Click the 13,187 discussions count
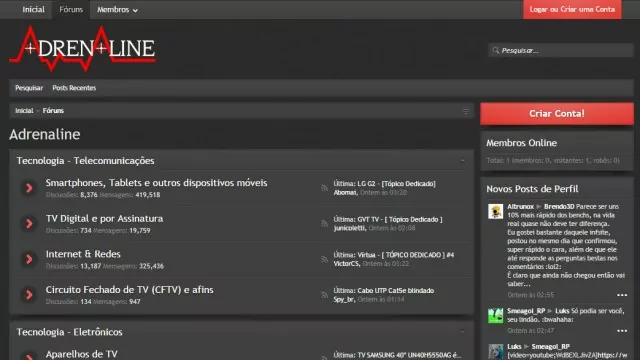Viewport: 640px width, 360px height. [91, 266]
